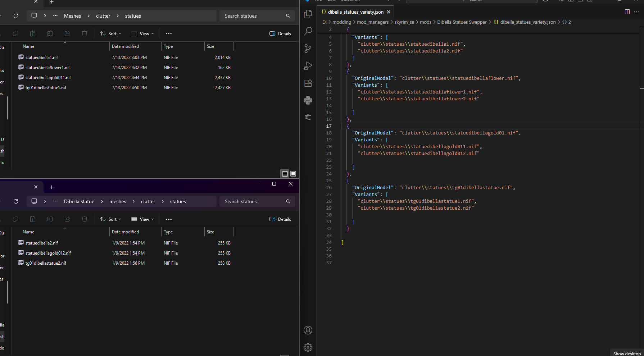Click the Dibella statue breadcrumb in address bar
This screenshot has height=356, width=644.
[79, 201]
